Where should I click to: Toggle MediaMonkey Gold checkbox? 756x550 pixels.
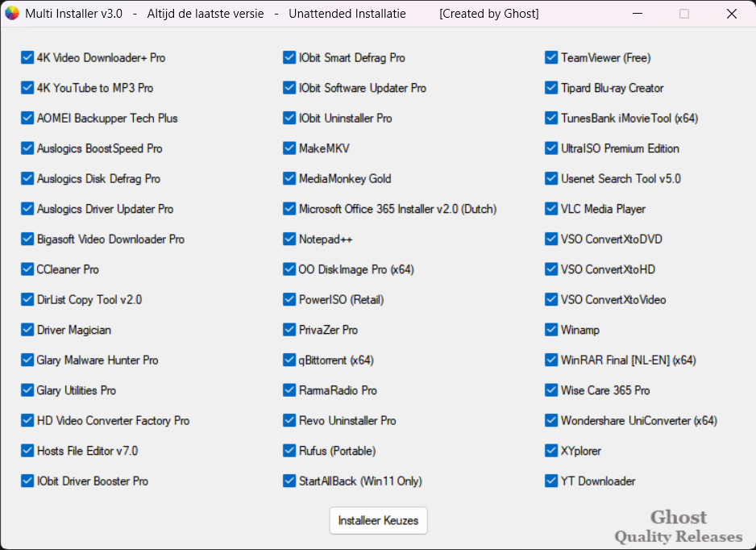(x=289, y=178)
